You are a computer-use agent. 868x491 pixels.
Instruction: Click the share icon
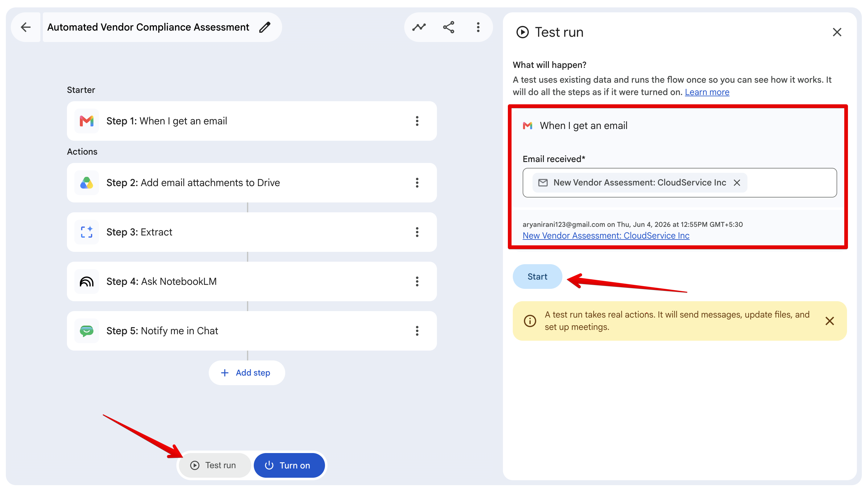[448, 27]
